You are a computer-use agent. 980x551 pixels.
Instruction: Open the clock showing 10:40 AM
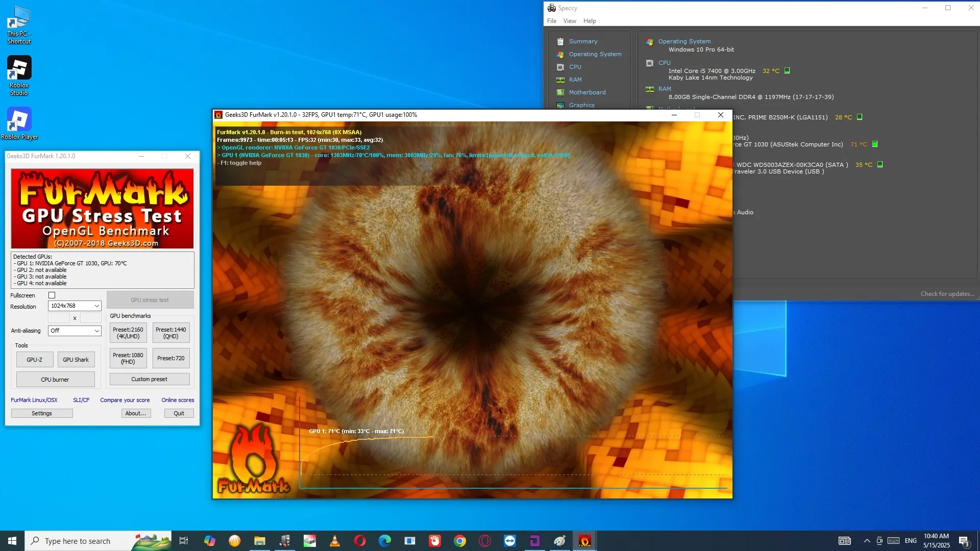[x=937, y=541]
